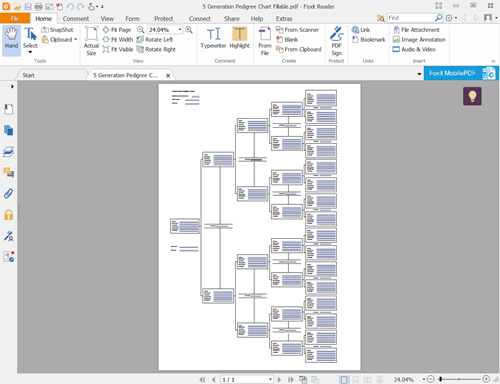Click the Foxit MobilePDF banner
500x384 pixels.
461,73
